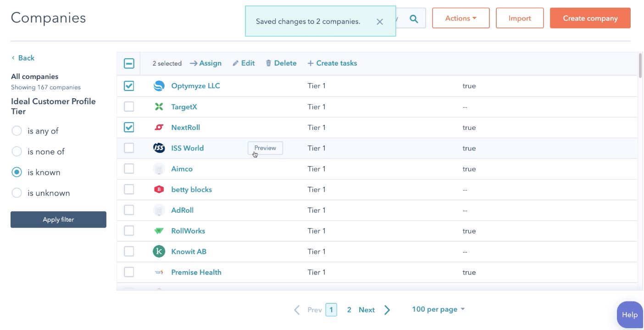Screen dimensions: 644x330
Task: Check the Premise Health row checkbox
Action: point(129,272)
